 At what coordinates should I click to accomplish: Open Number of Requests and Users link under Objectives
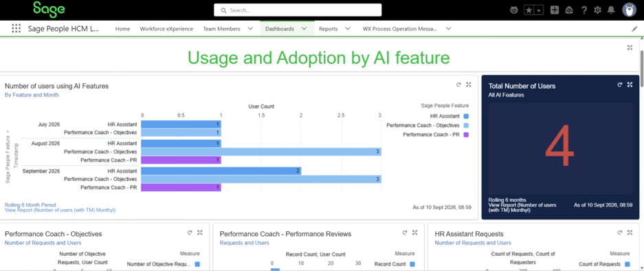[43, 243]
